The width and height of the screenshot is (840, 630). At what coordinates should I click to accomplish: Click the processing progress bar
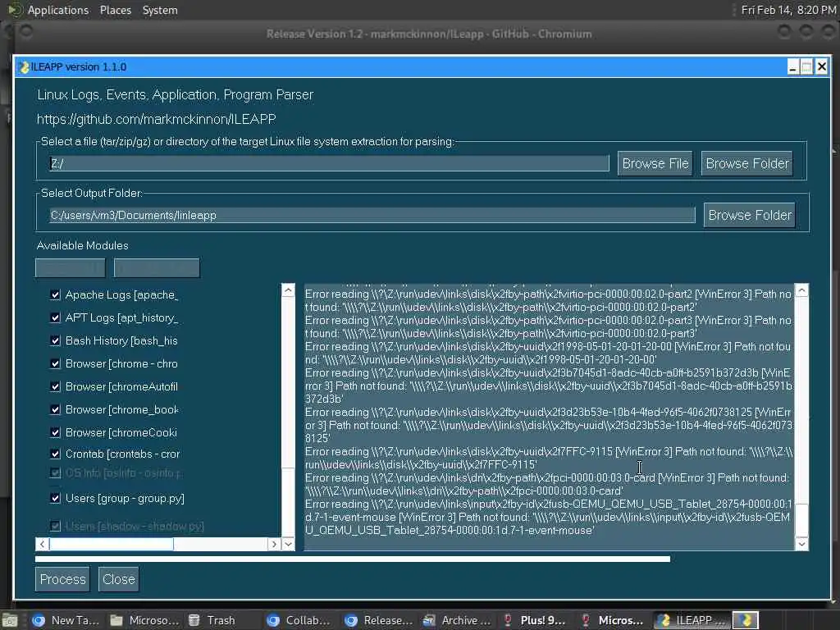pyautogui.click(x=353, y=559)
